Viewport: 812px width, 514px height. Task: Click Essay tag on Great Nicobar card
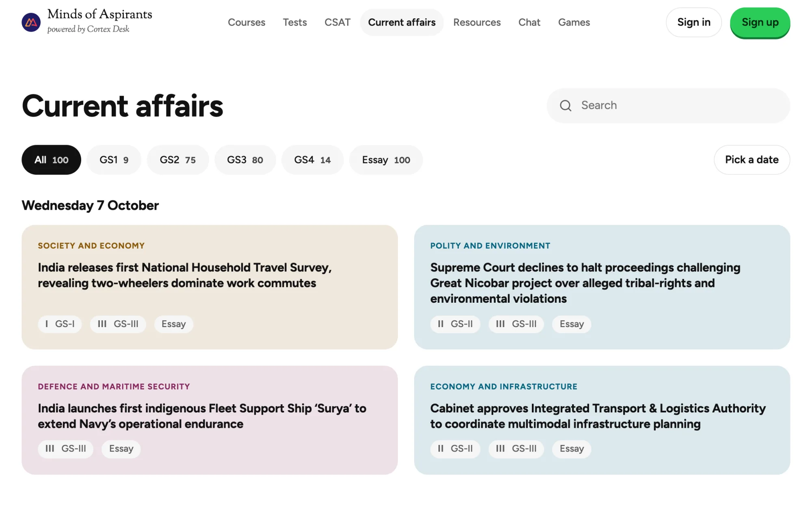[x=572, y=324]
